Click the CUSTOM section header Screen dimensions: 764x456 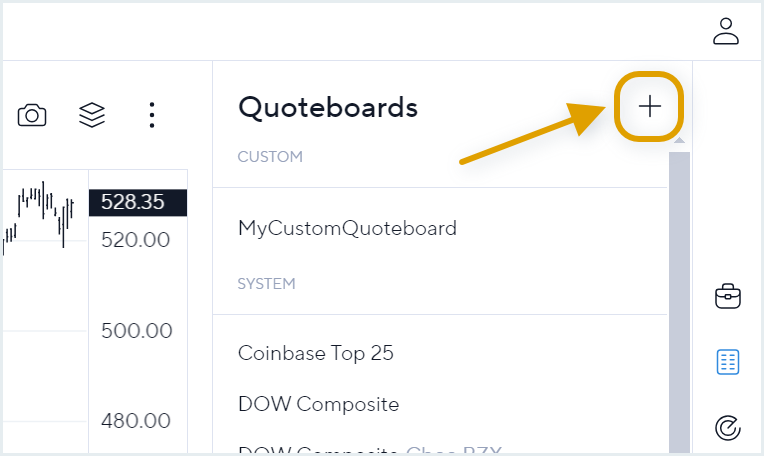270,157
